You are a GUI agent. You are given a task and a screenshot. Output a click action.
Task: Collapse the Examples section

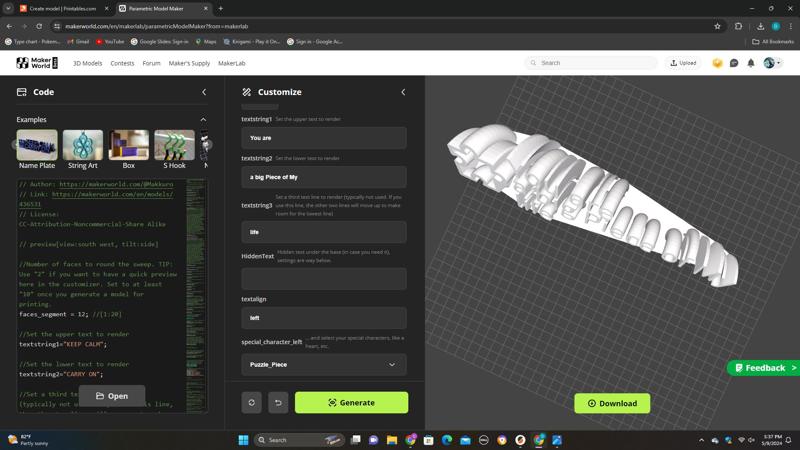203,119
